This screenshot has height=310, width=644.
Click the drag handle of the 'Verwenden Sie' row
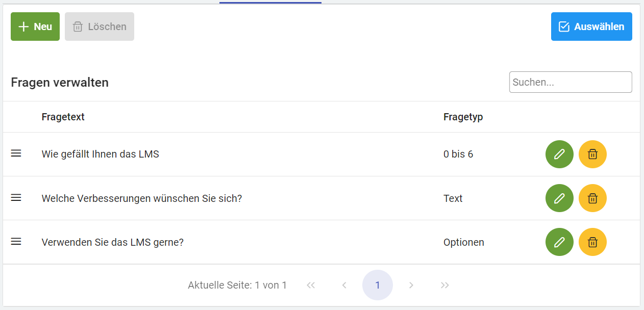pyautogui.click(x=16, y=242)
